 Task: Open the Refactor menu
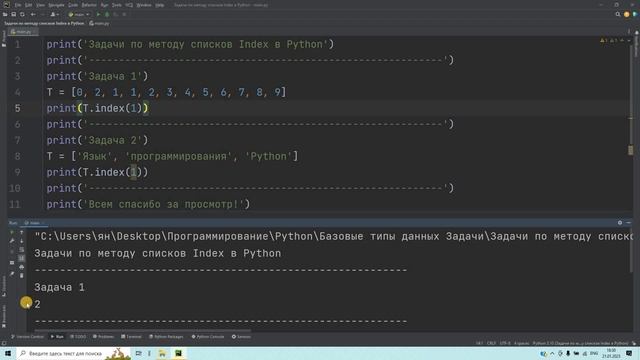coord(89,5)
